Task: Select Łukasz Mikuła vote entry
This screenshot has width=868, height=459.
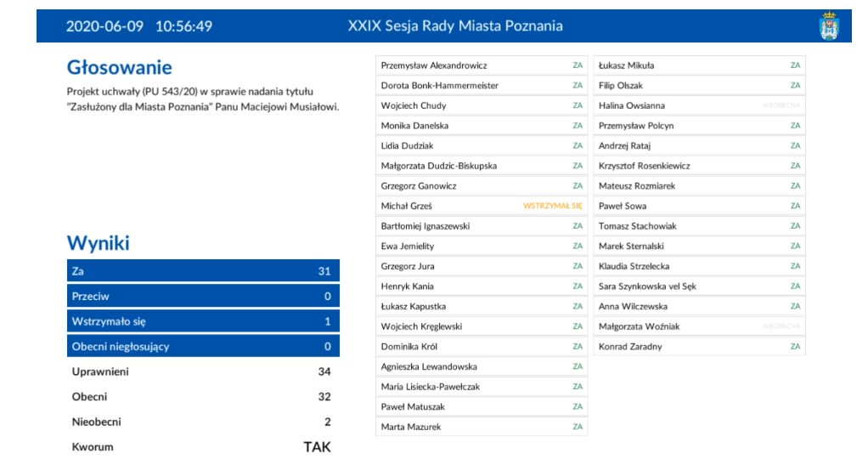Action: [699, 65]
